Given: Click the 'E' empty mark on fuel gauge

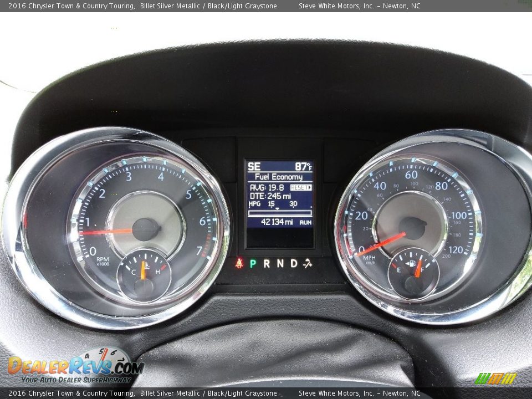Looking at the screenshot, I should 399,270.
